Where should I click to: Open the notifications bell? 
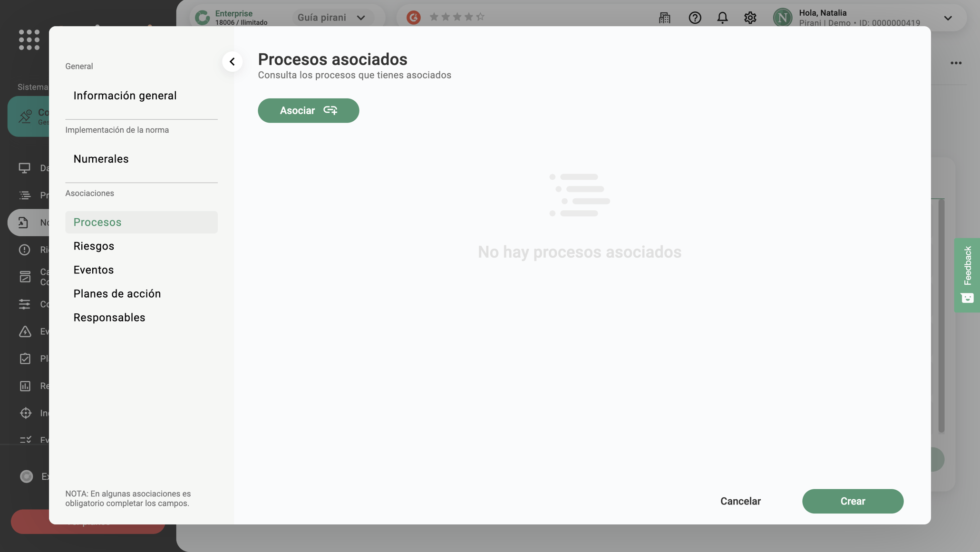click(722, 18)
